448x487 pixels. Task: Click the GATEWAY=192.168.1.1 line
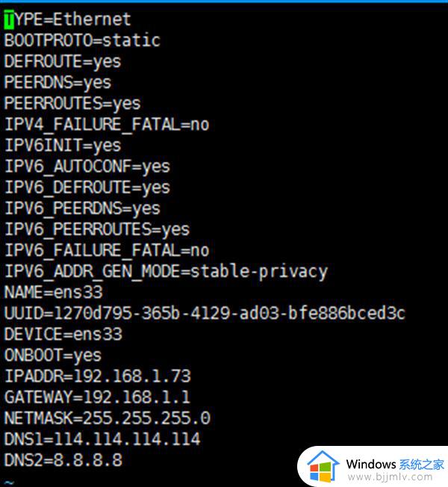click(97, 397)
